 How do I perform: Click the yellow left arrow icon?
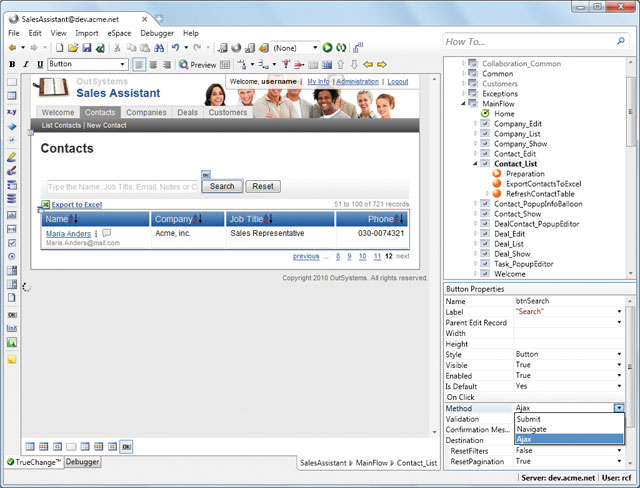coord(368,64)
